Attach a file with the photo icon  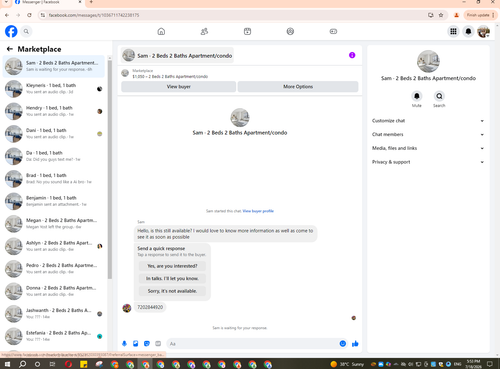click(136, 343)
